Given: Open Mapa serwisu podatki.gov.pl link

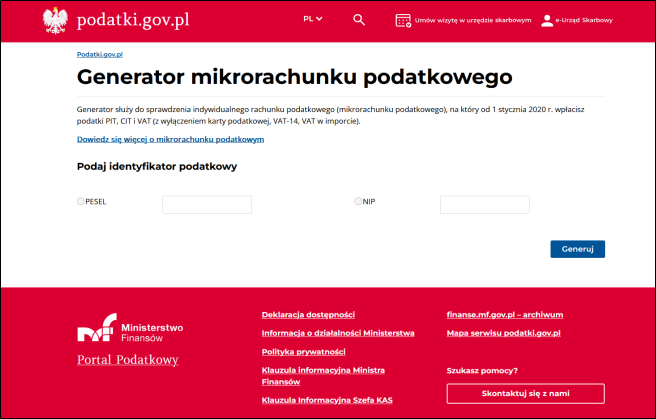Looking at the screenshot, I should pos(504,333).
